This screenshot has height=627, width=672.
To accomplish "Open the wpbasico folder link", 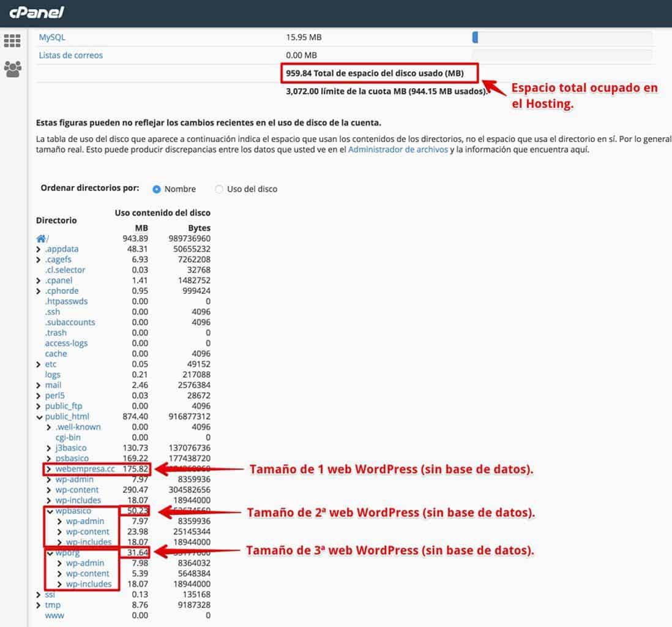I will [x=73, y=511].
